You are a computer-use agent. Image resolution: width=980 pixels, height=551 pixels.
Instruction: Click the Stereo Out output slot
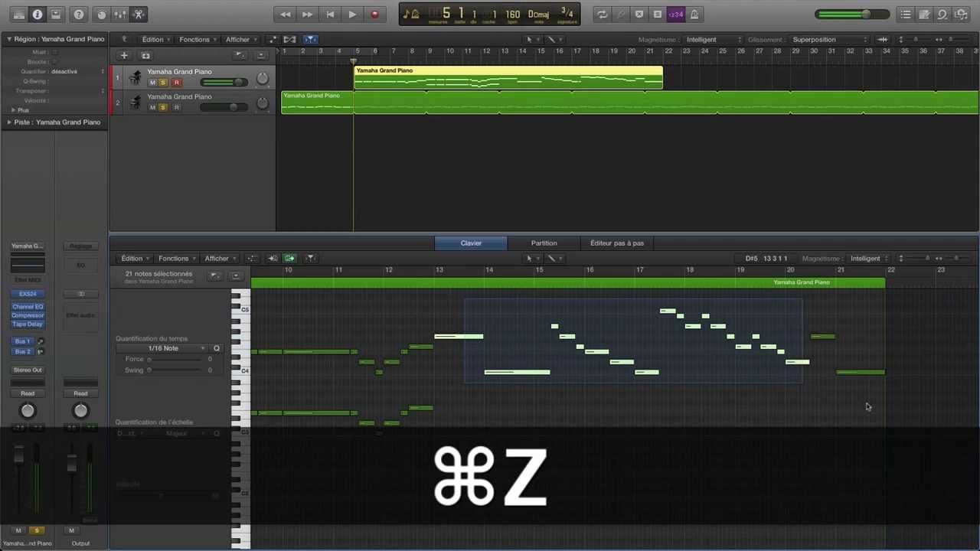tap(28, 370)
